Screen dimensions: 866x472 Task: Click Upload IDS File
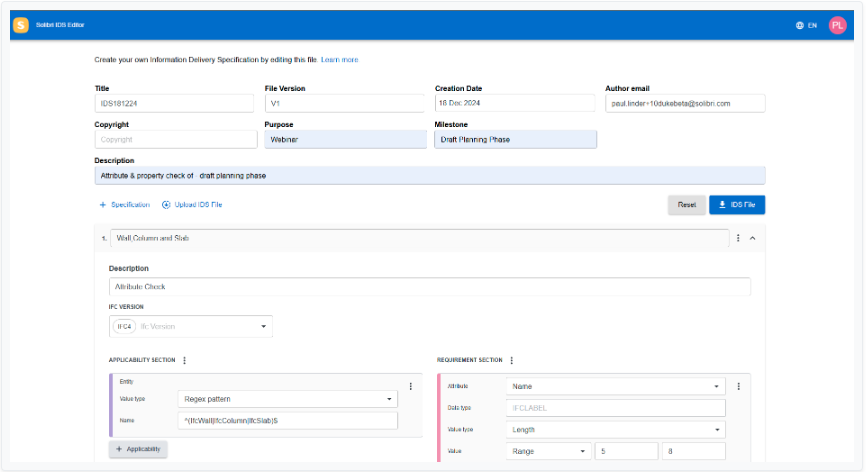192,204
